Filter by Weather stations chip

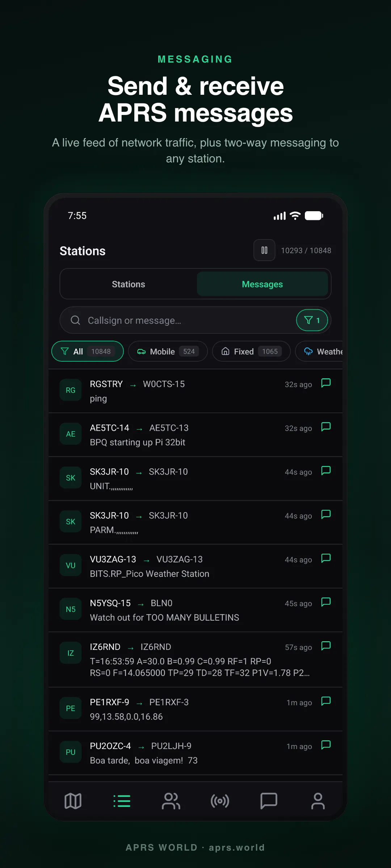click(x=319, y=351)
